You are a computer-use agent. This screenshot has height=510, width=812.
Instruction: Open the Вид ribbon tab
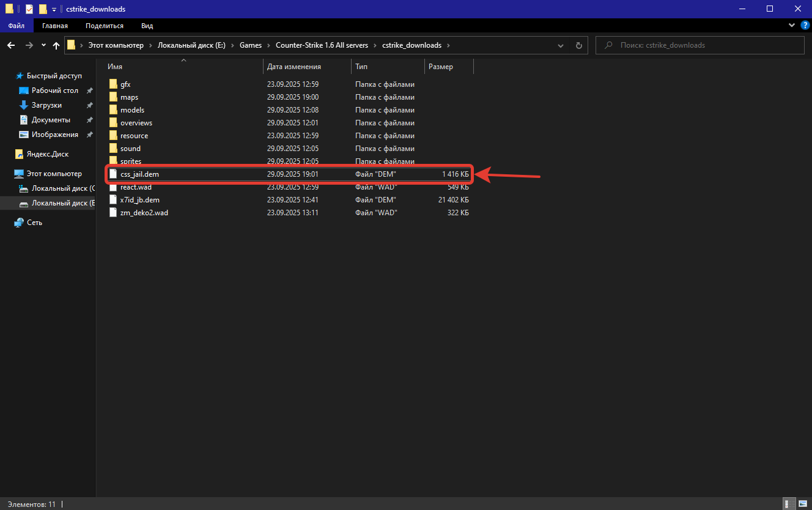pos(147,26)
